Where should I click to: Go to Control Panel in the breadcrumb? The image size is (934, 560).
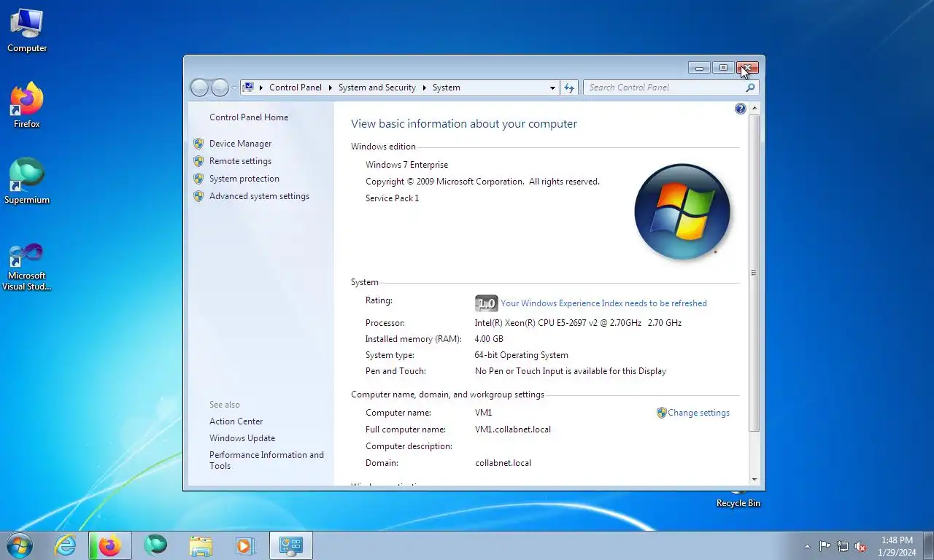pyautogui.click(x=296, y=87)
